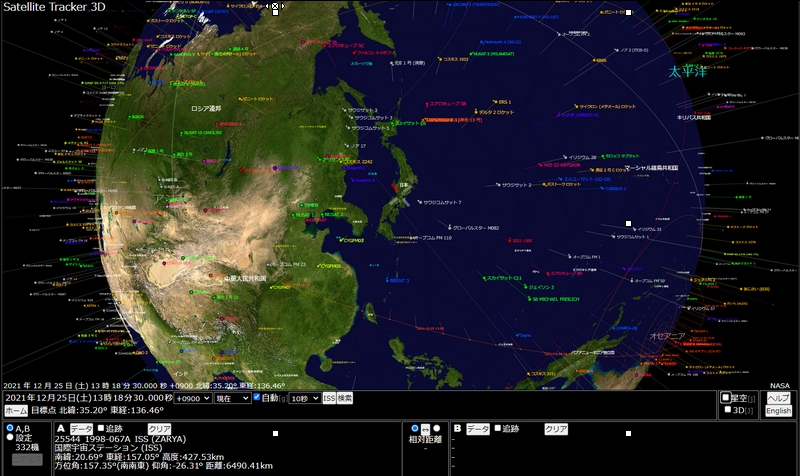Click the 25544 1998-067A ISS (ZARYA) line
Viewport: 800px width, 476px height.
[x=120, y=439]
